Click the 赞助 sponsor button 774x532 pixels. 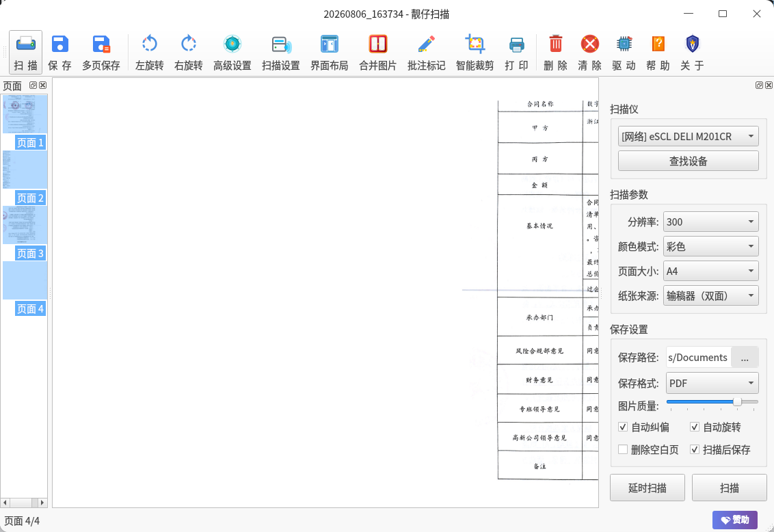pos(734,520)
